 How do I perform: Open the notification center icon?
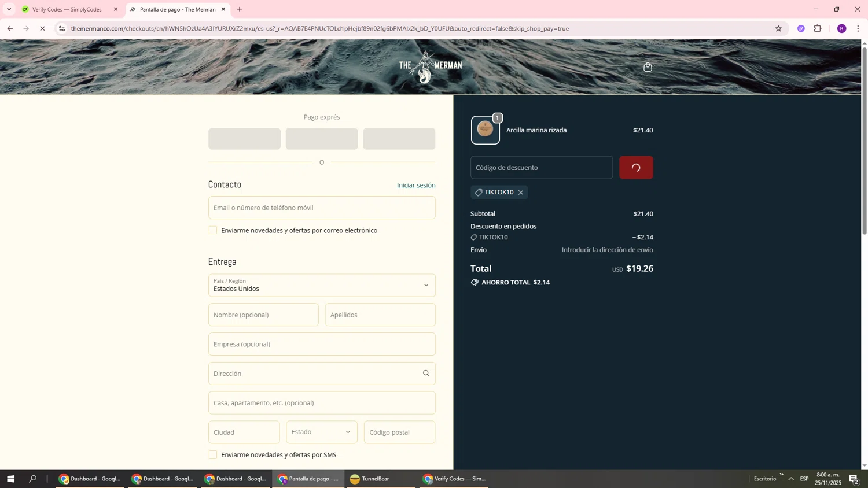(854, 479)
